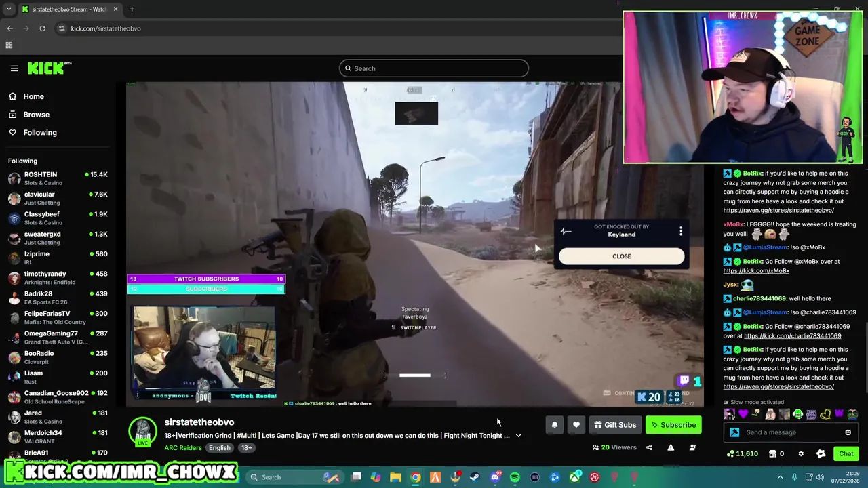Show hidden system tray icons
This screenshot has width=868, height=488.
780,477
